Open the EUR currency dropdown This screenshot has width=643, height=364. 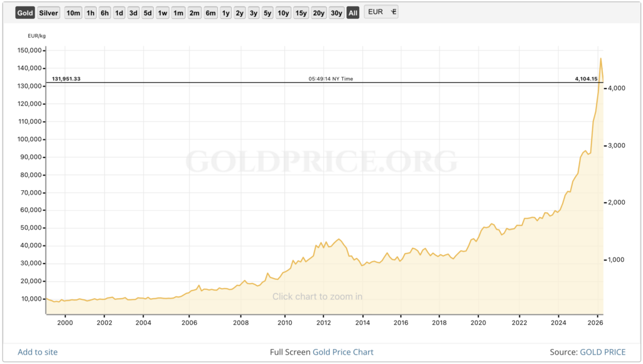click(x=381, y=12)
